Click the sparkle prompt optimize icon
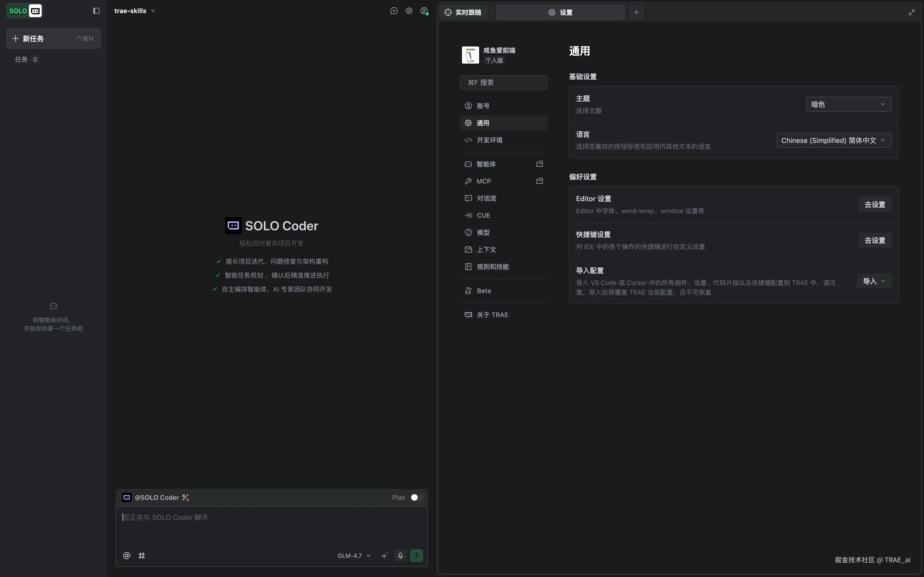Viewport: 924px width, 577px height. (x=384, y=556)
